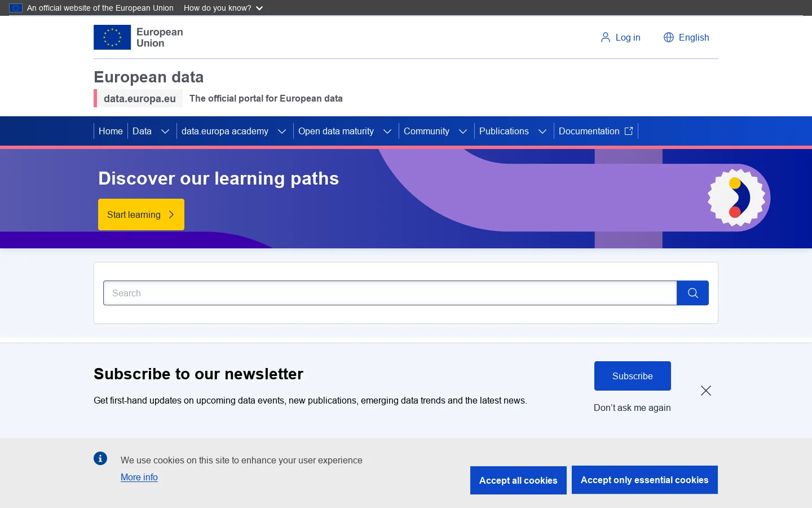Screen dimensions: 812x508
Task: Accept all cookies
Action: point(518,480)
